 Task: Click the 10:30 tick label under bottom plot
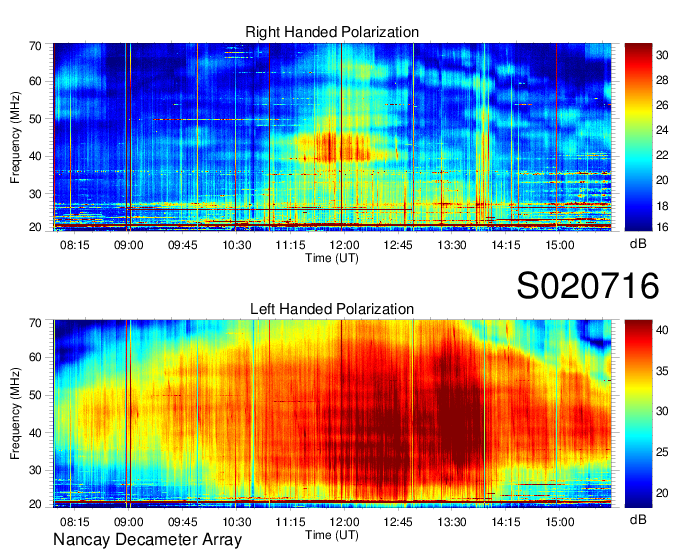tap(236, 522)
